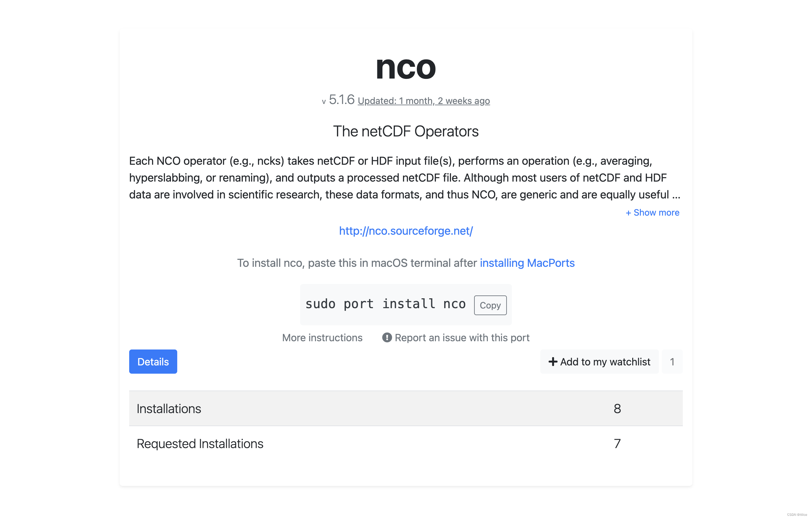Open More instructions

[x=322, y=338]
